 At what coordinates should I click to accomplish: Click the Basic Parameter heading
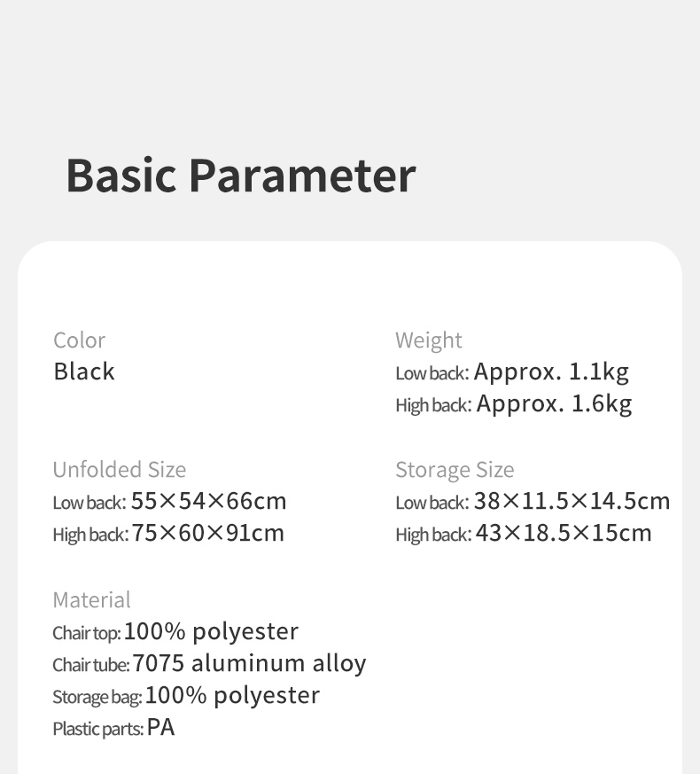click(x=240, y=175)
